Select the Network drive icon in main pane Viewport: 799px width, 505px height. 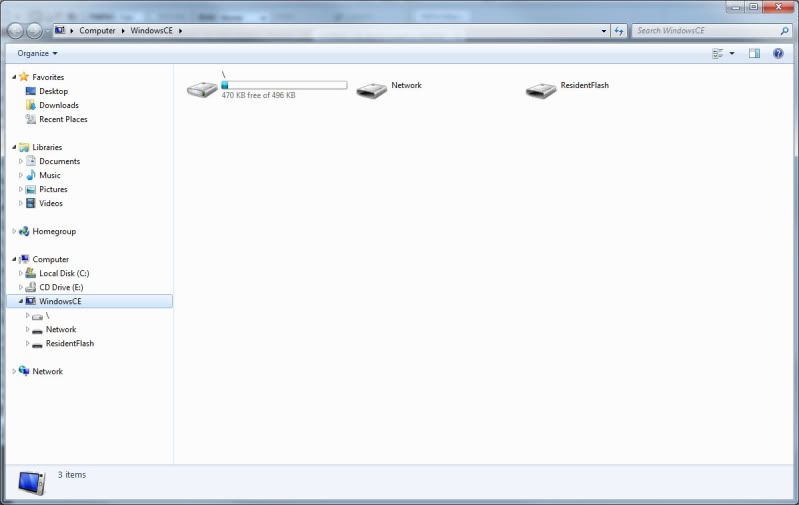pos(371,91)
